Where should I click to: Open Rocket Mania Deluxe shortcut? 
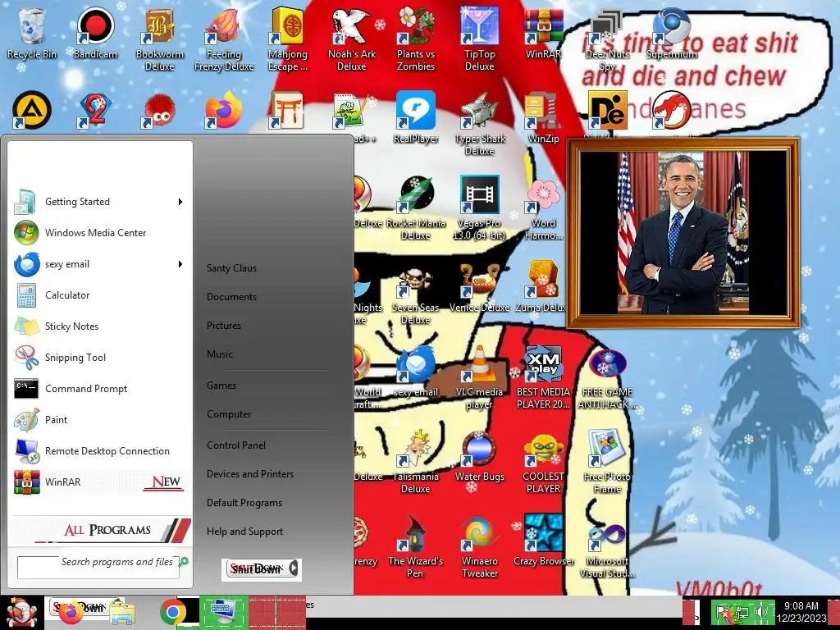(416, 209)
